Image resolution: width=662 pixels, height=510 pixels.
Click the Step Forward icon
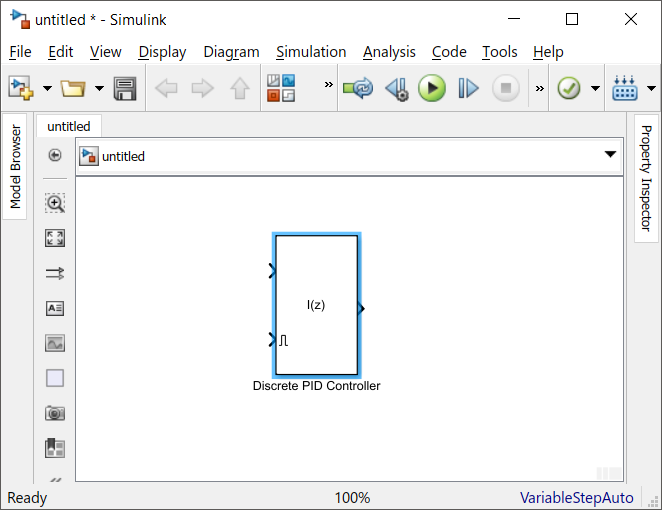pos(468,88)
